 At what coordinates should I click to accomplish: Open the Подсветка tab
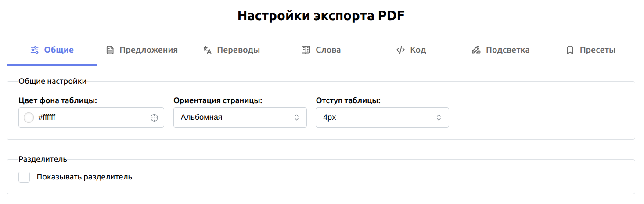pos(507,50)
